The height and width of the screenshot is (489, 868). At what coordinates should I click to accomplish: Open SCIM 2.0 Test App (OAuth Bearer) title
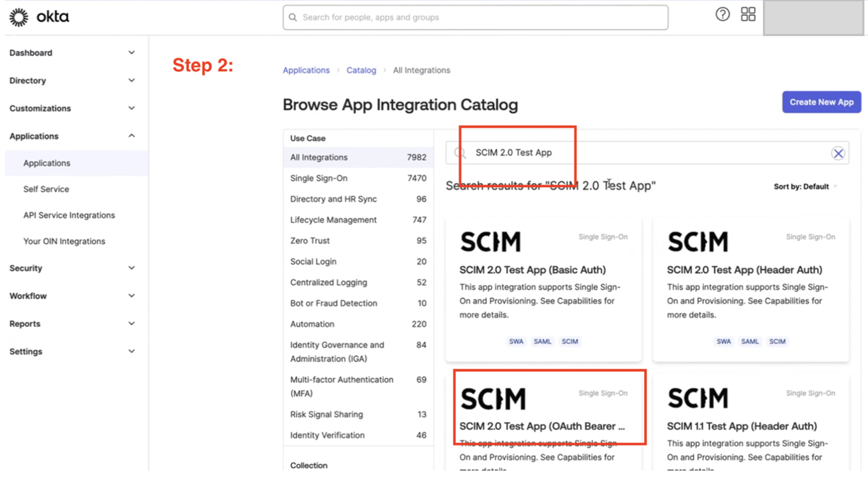(542, 426)
